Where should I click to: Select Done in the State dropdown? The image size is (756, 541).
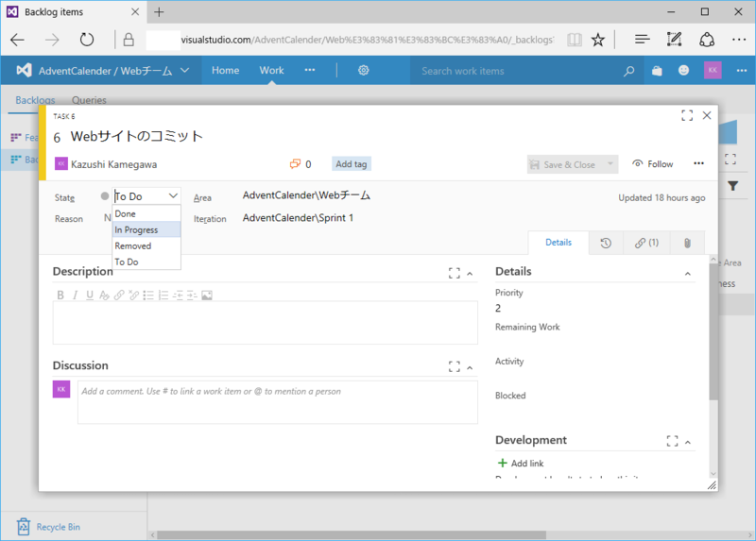pos(146,214)
